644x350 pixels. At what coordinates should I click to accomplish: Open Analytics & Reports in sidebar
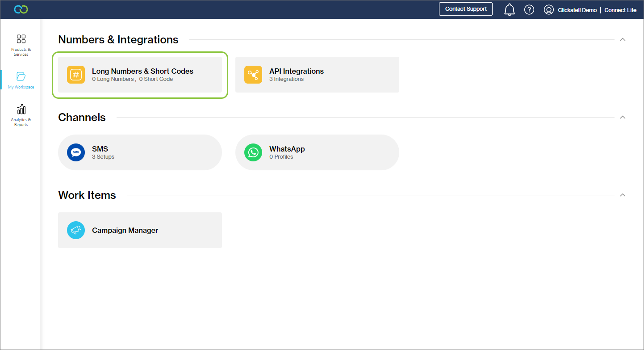21,115
